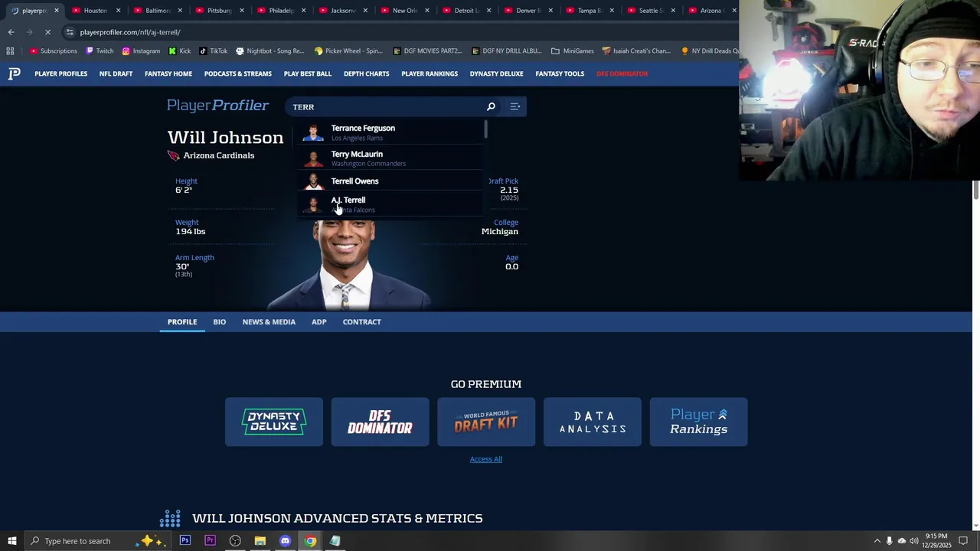Open the Data Analysis premium card

tap(593, 422)
